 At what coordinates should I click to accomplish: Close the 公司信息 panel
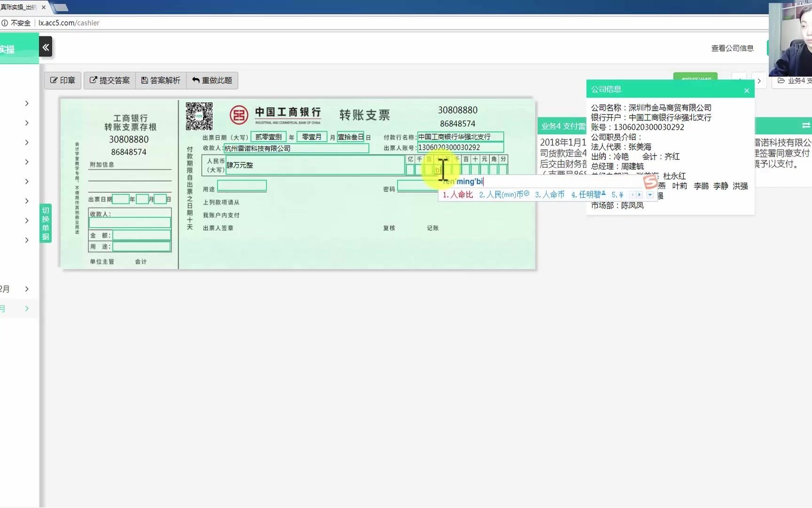747,90
